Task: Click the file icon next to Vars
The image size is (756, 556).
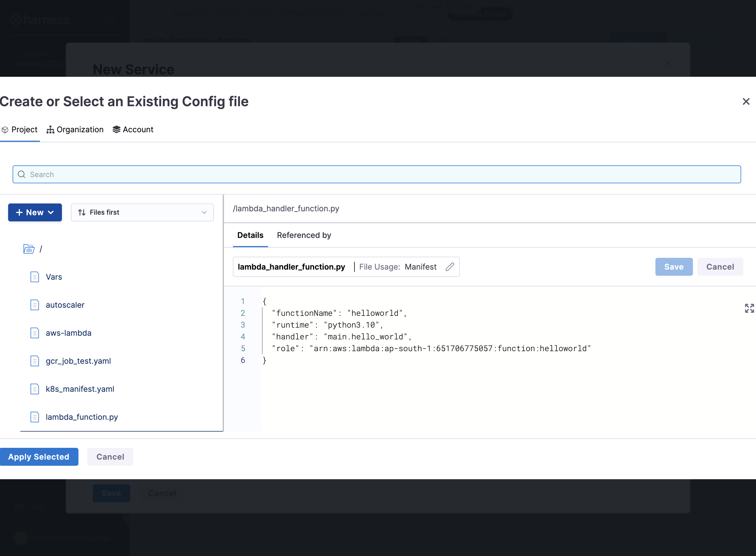Action: (x=35, y=277)
